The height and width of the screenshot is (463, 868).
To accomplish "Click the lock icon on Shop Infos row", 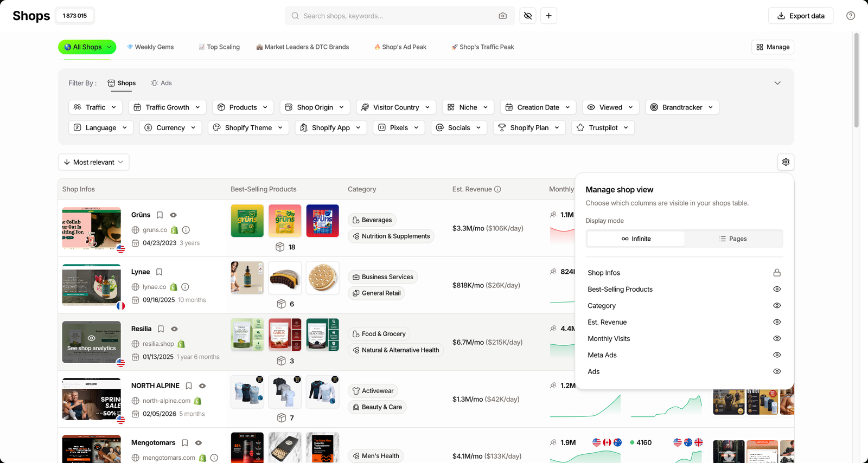I will pos(777,273).
